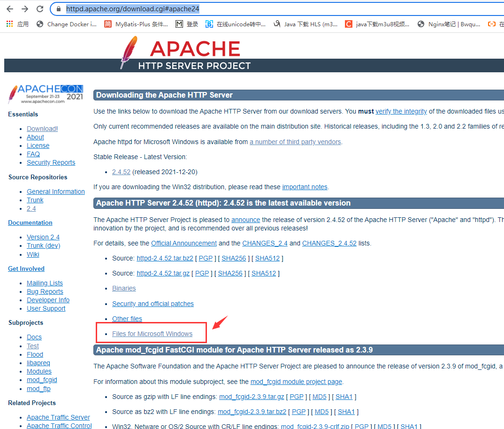Open the Nginx笔记 bookmark

pos(449,24)
